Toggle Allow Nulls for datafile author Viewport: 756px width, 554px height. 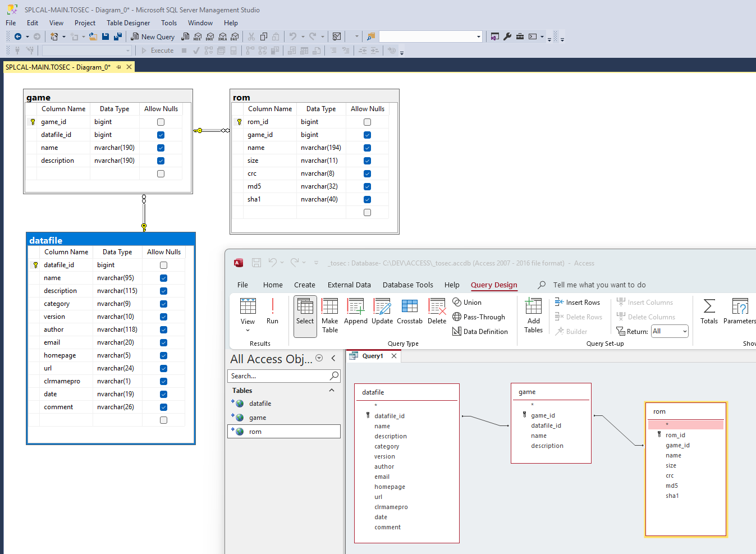[x=163, y=329]
